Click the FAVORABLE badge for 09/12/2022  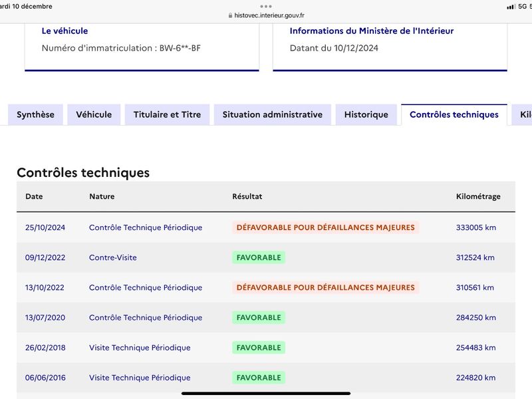click(259, 257)
